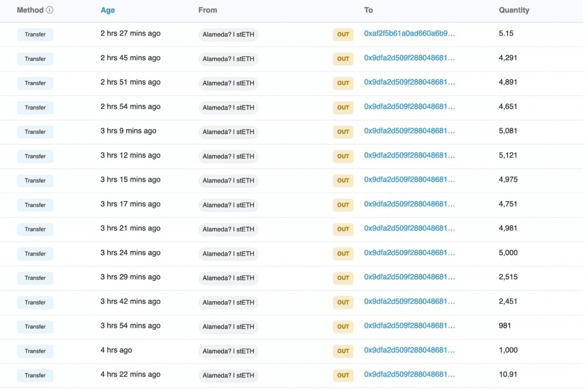The height and width of the screenshot is (390, 588).
Task: Open To address in the 3 hrs 21 mins ago row
Action: pos(409,228)
